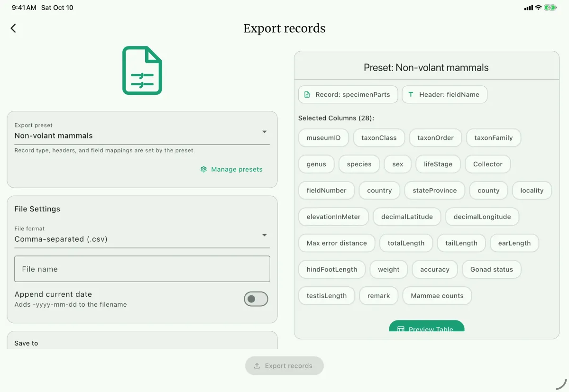Select the country column chip
Image resolution: width=569 pixels, height=392 pixels.
[x=379, y=191]
